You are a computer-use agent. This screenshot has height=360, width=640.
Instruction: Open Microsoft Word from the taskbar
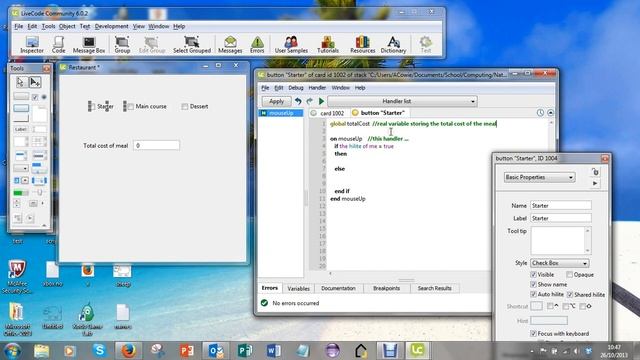tap(274, 351)
